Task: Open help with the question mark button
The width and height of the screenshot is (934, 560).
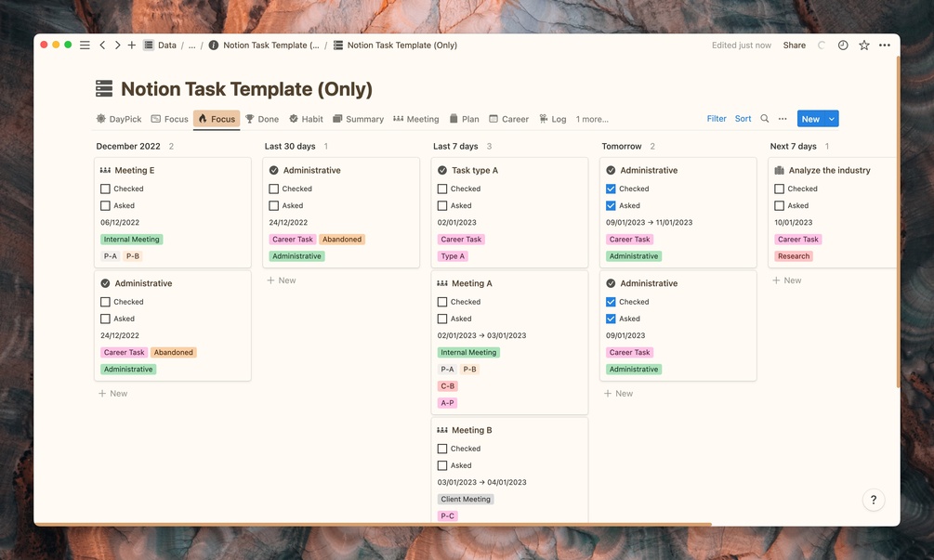Action: click(x=874, y=500)
